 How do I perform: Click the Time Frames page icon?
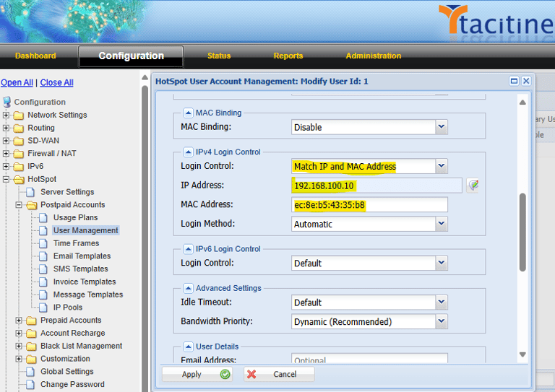tap(43, 243)
